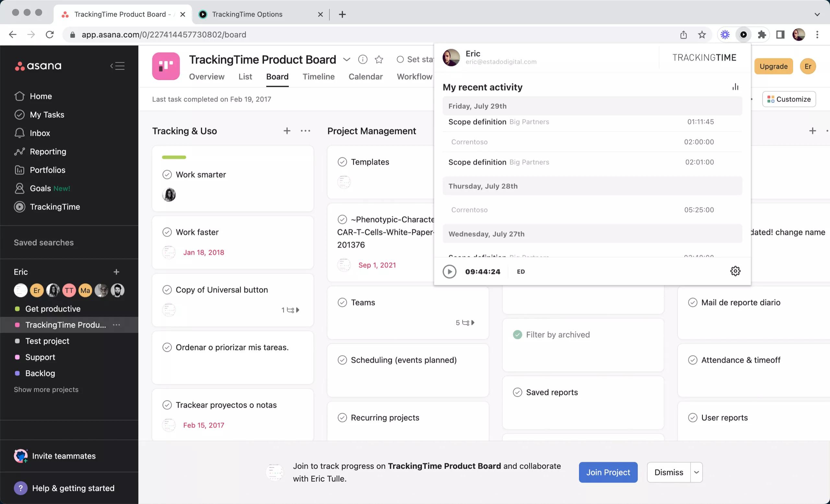Open the TrackingTime settings gear icon
The image size is (830, 504).
click(735, 271)
